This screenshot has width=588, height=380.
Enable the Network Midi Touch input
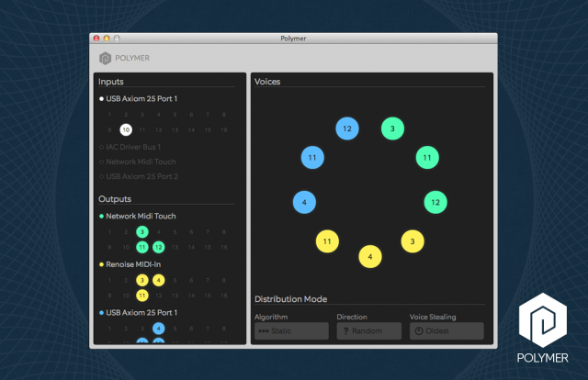pyautogui.click(x=140, y=161)
